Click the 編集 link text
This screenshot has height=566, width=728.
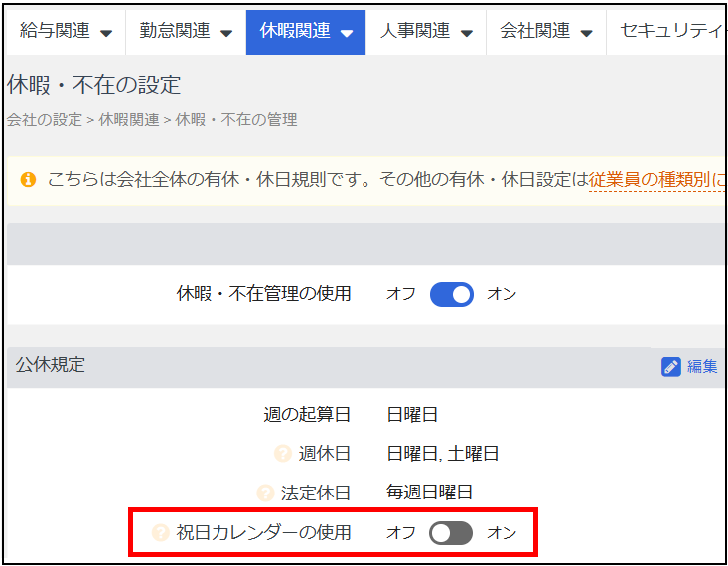(701, 366)
